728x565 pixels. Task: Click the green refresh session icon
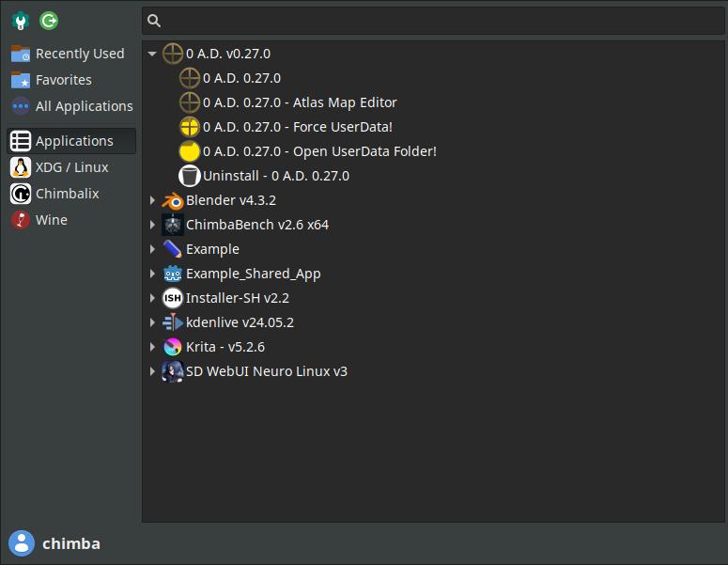(x=49, y=20)
